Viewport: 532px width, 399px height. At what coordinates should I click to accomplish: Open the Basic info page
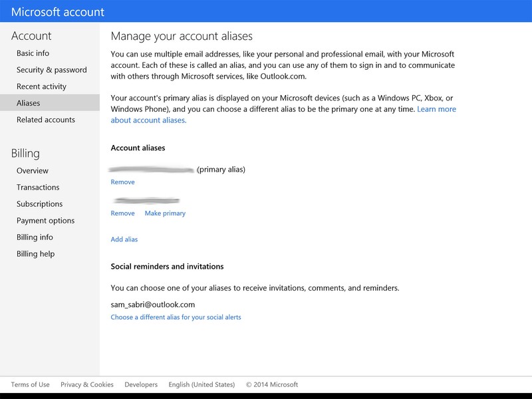coord(33,53)
